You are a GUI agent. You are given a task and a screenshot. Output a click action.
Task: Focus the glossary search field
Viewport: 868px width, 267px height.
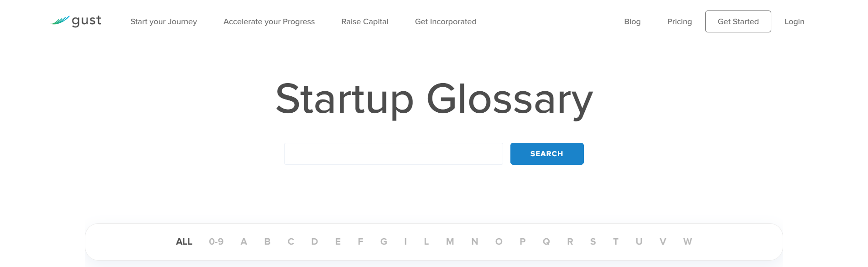tap(394, 154)
